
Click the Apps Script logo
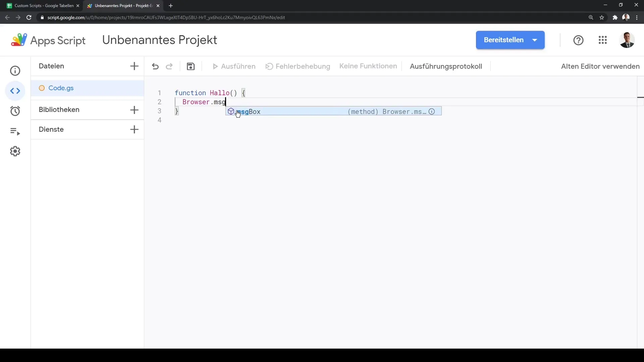coord(48,40)
